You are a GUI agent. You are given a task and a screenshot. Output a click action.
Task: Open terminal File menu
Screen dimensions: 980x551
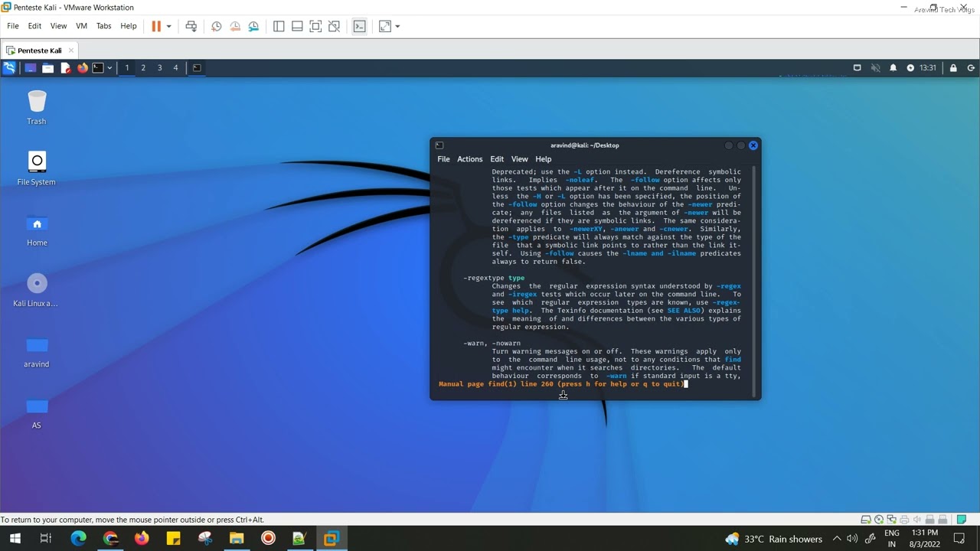(x=443, y=159)
